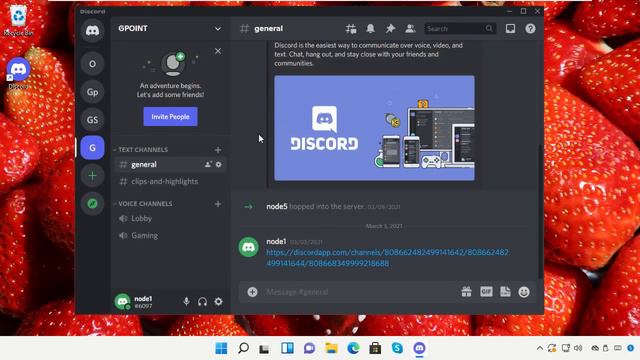Image resolution: width=640 pixels, height=360 pixels.
Task: Select Discord desktop shortcut
Action: [x=18, y=74]
